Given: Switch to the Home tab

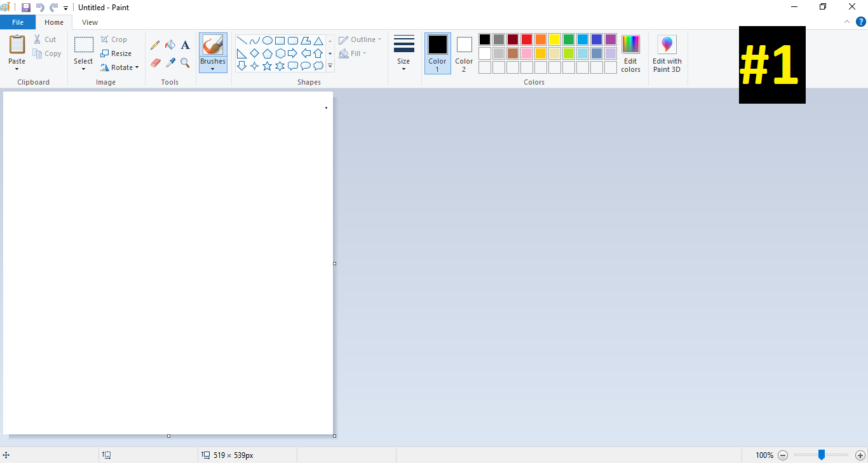Looking at the screenshot, I should click(x=54, y=22).
